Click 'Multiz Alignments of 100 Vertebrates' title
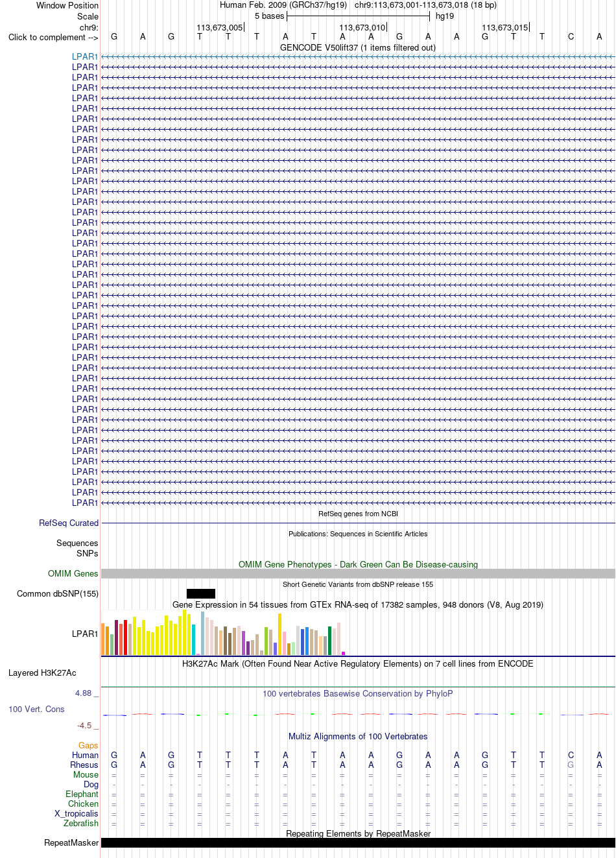The height and width of the screenshot is (858, 616). pos(358,736)
